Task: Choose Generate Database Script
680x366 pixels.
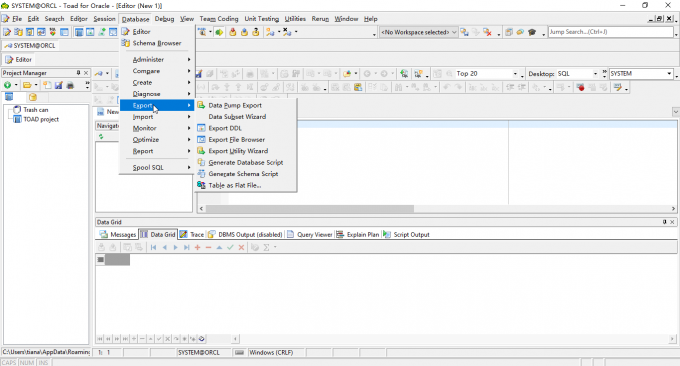Action: click(x=246, y=162)
